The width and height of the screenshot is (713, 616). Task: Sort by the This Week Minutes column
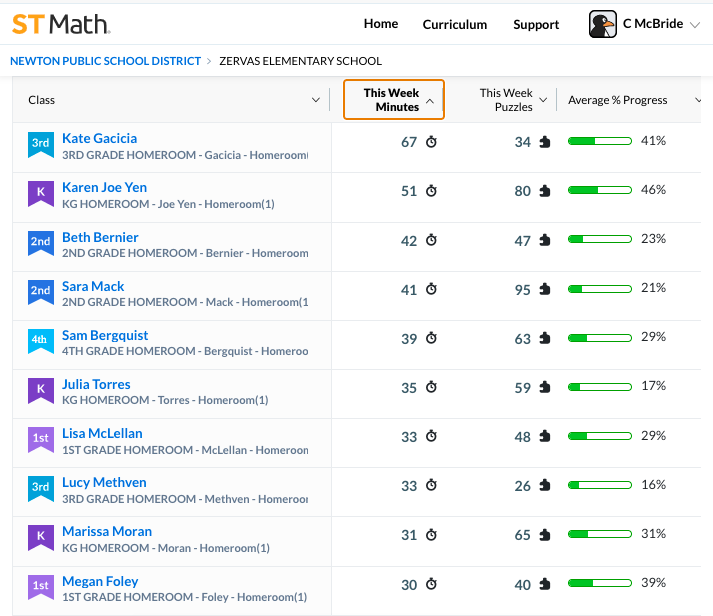[394, 100]
